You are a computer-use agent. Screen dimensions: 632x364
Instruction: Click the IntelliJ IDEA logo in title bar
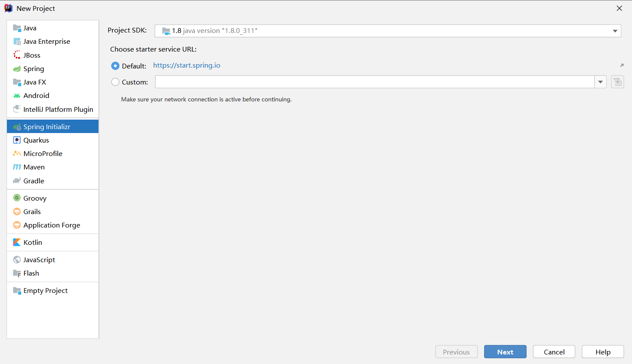click(8, 8)
